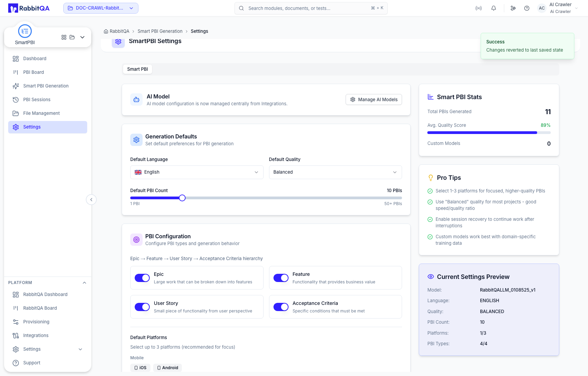Select the Android platform chip
This screenshot has height=376, width=588.
pyautogui.click(x=168, y=368)
